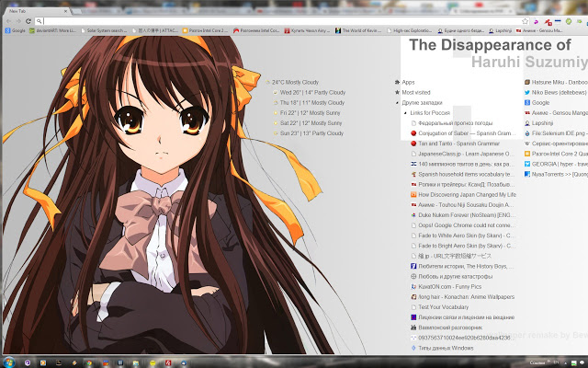The height and width of the screenshot is (368, 588).
Task: Expand the Apps section
Action: pos(395,82)
